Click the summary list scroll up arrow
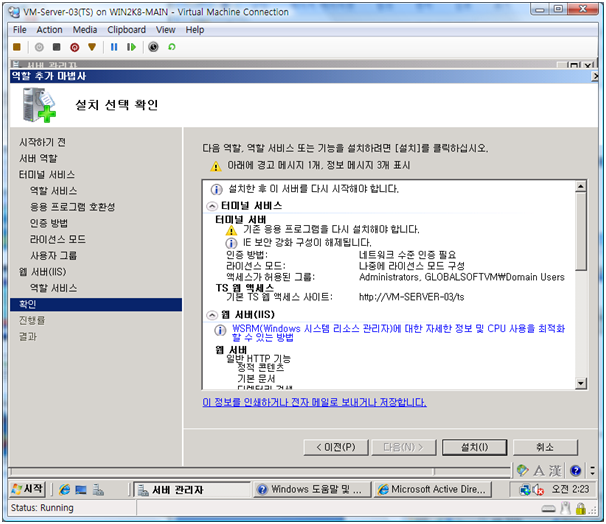 tap(581, 187)
